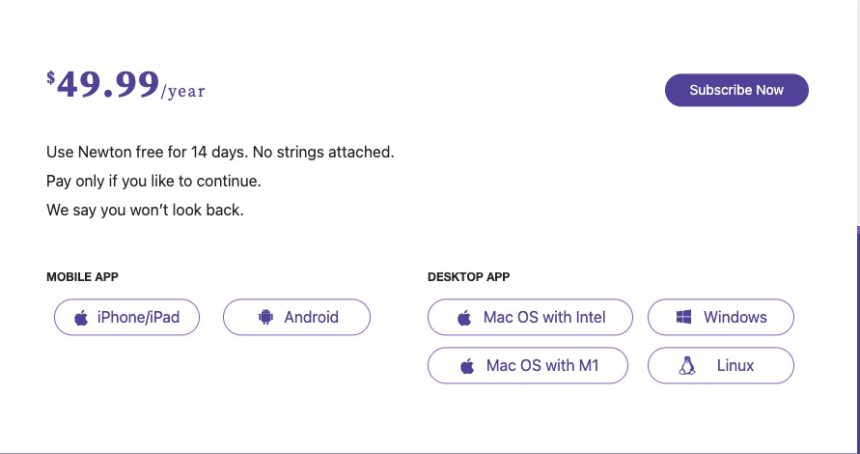
Task: Click the Apple logo beside Mac OS with M1
Action: point(467,366)
